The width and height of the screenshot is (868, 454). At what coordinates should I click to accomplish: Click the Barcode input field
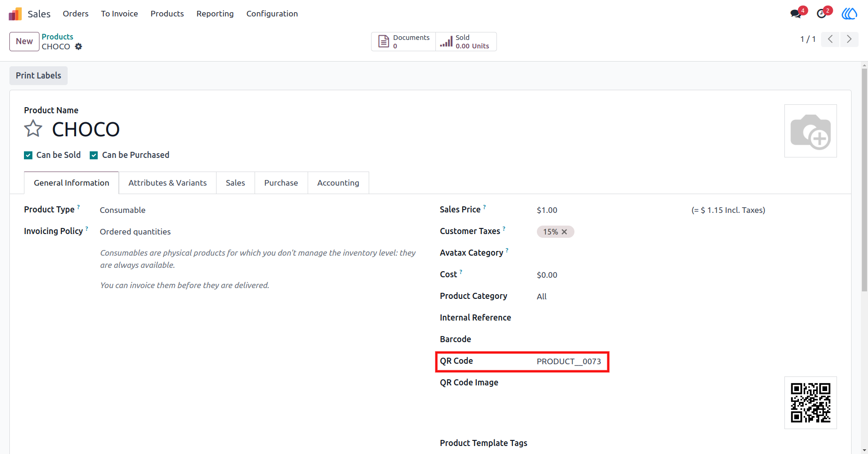pos(687,340)
